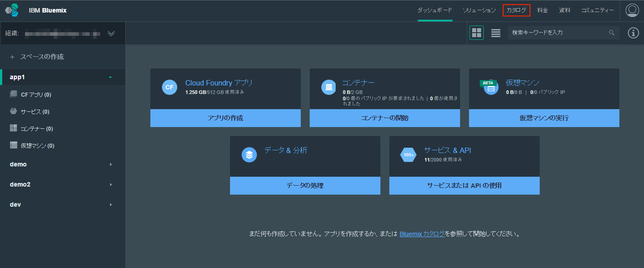Click the サービス hexagon icon in sidebar
Viewport: 644px width, 268px height.
(x=13, y=111)
